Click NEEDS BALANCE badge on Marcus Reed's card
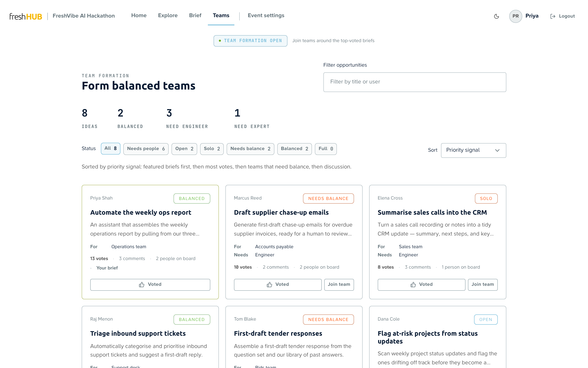This screenshot has height=368, width=588. tap(328, 198)
